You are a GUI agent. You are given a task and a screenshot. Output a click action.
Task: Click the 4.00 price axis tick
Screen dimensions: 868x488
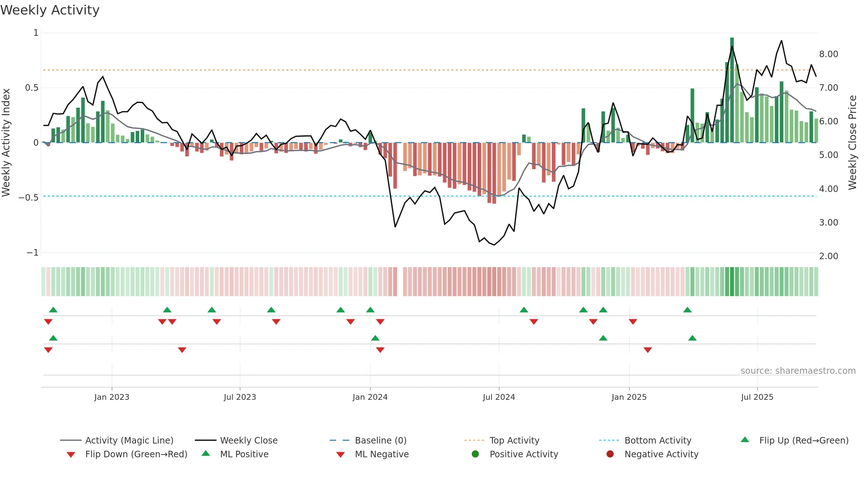[829, 189]
